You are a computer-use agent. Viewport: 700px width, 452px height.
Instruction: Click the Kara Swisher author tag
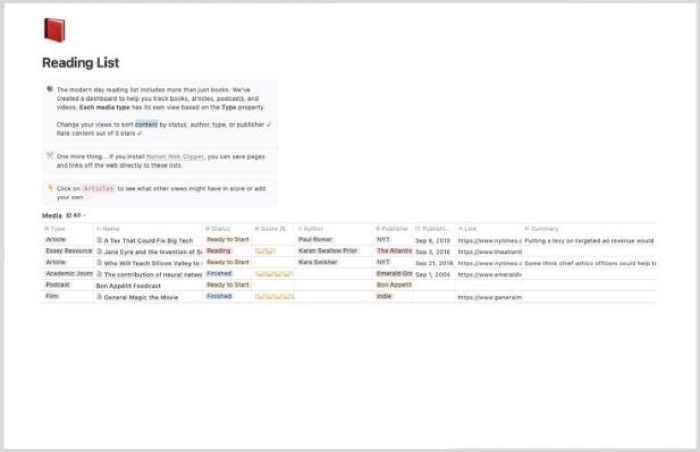coord(318,262)
